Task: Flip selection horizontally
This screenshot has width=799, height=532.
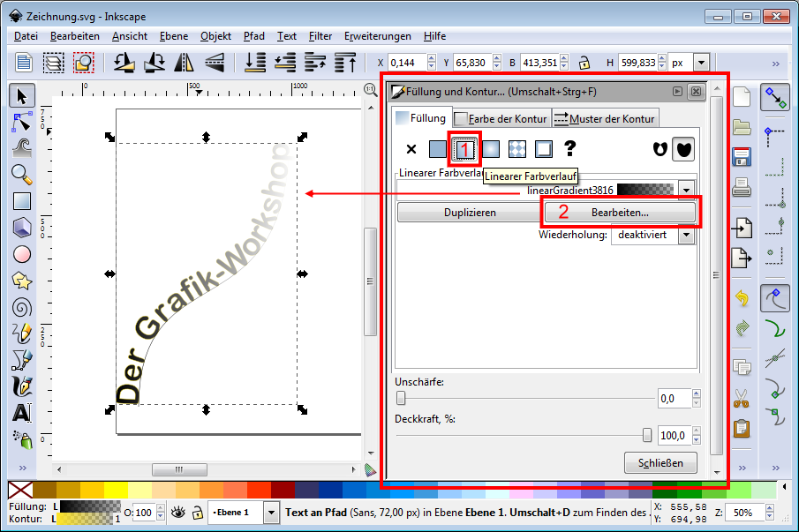Action: click(x=184, y=63)
